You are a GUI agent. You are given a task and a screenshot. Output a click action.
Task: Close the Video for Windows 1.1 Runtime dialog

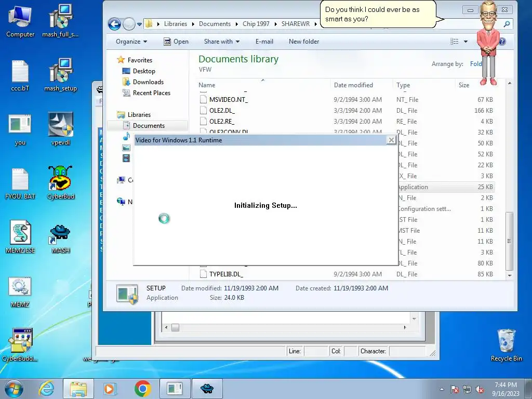tap(391, 140)
